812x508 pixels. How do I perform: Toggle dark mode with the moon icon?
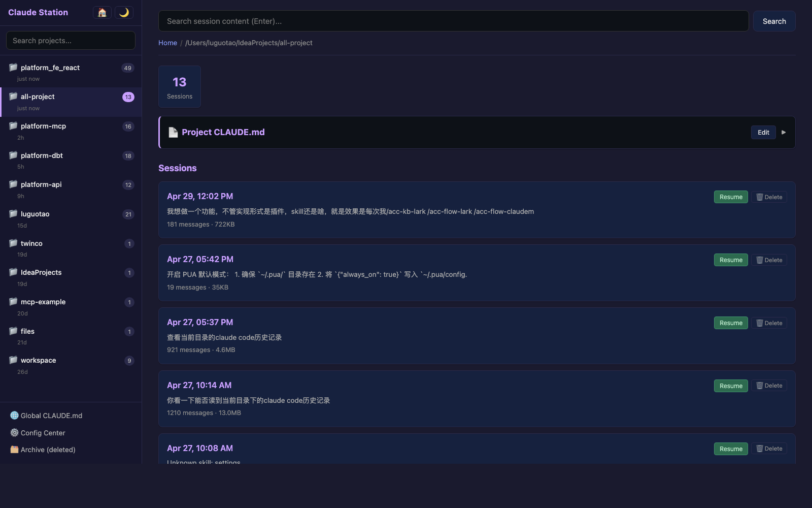pyautogui.click(x=124, y=13)
